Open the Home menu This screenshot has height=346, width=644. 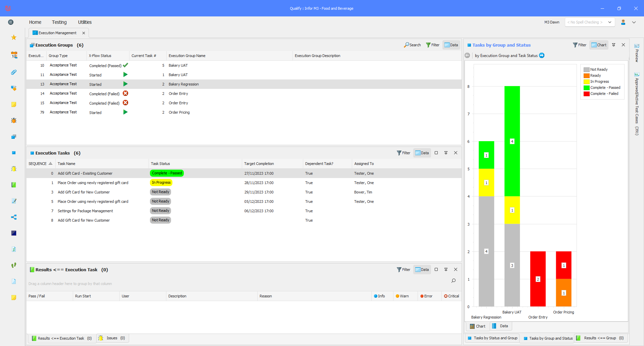point(35,22)
